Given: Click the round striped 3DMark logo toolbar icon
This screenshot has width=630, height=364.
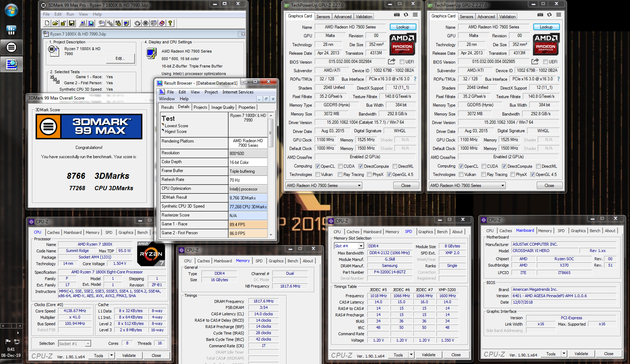Looking at the screenshot, I should click(x=146, y=23).
